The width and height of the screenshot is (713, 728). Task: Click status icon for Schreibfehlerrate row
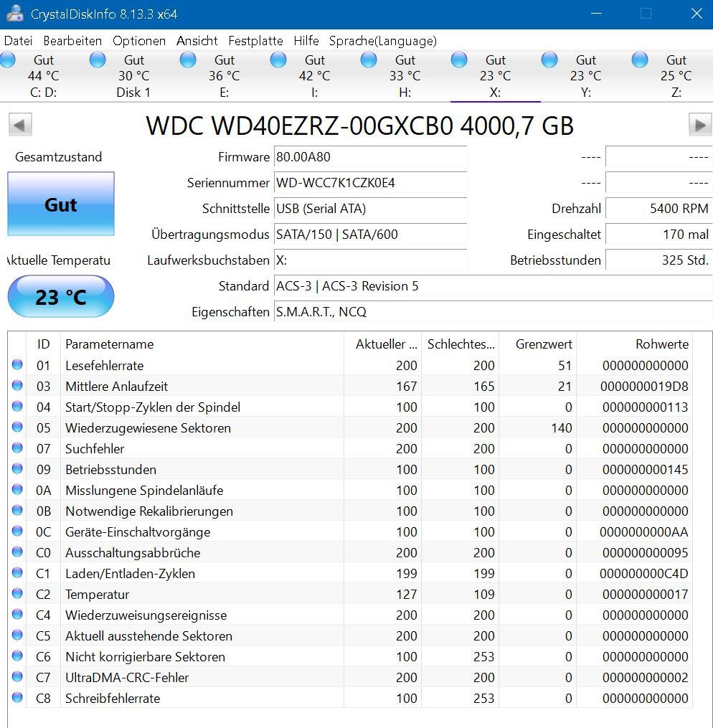17,697
